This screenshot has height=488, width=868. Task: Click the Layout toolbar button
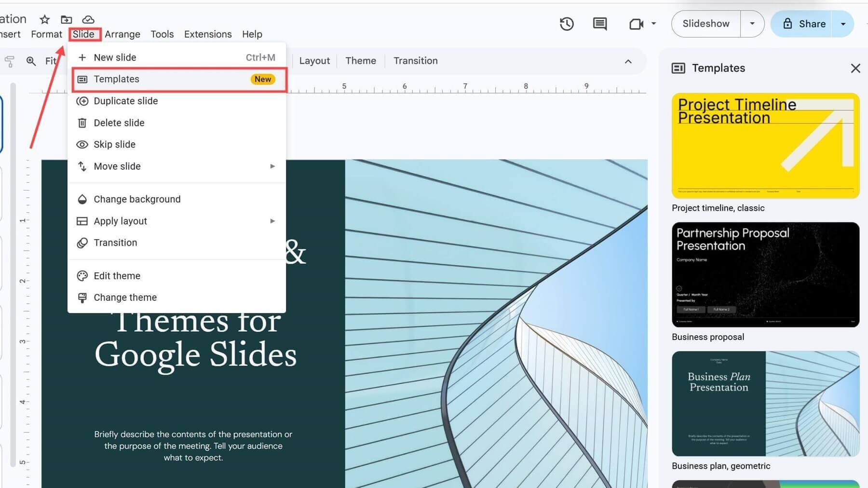(x=314, y=61)
